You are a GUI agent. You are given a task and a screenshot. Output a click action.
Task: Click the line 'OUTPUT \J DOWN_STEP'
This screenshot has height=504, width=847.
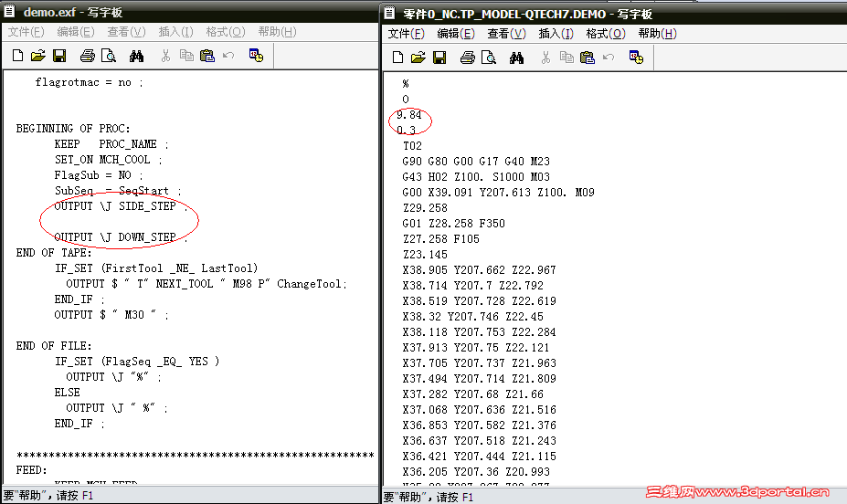point(121,237)
